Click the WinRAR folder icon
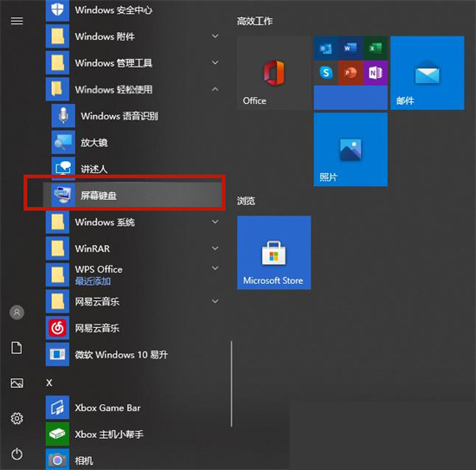 pyautogui.click(x=57, y=248)
